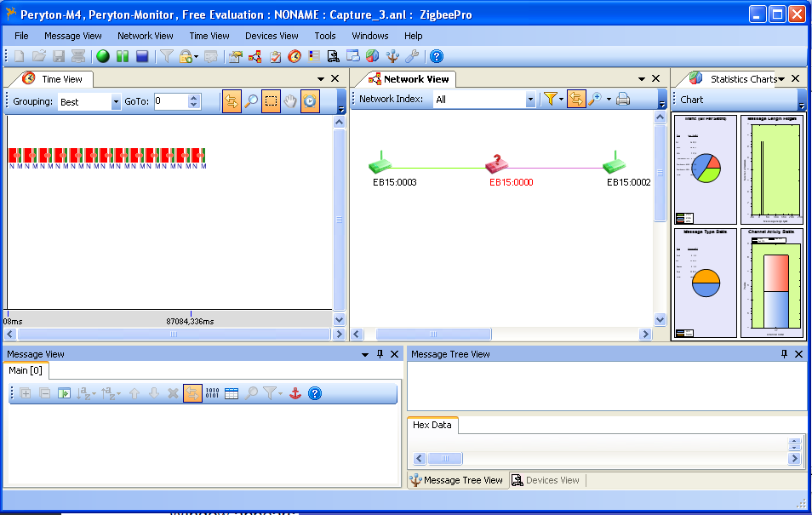Open the Message View menu
The image size is (812, 515).
click(73, 36)
